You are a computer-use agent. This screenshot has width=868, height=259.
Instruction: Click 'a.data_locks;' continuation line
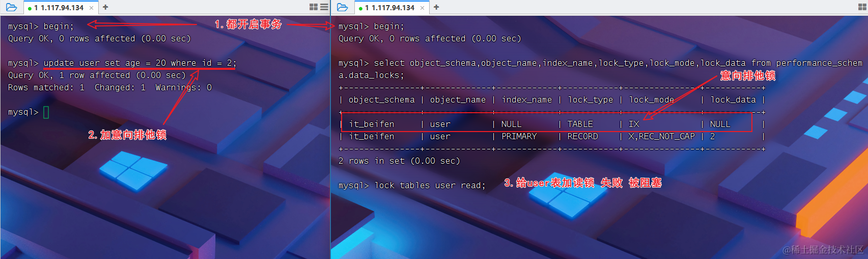pyautogui.click(x=371, y=75)
